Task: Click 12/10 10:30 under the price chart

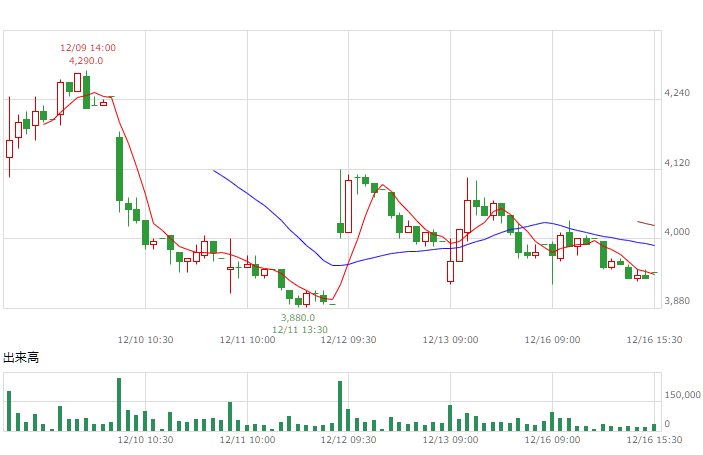Action: pos(145,340)
